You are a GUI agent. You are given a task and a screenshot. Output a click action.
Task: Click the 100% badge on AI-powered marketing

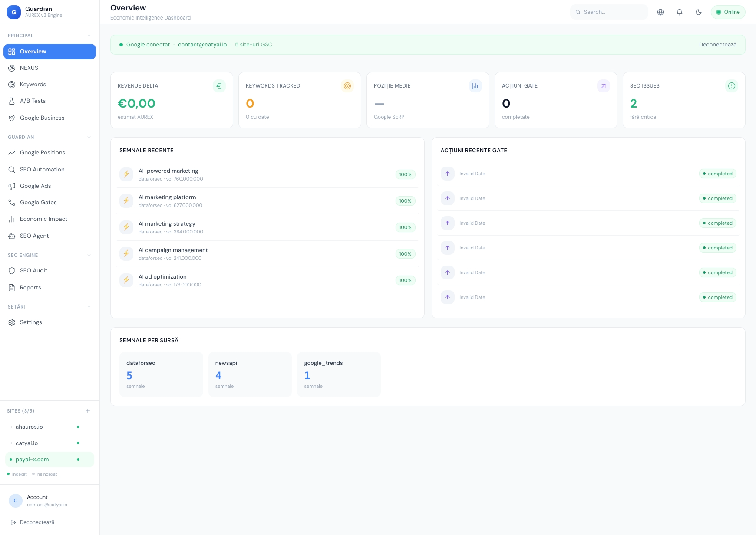405,174
